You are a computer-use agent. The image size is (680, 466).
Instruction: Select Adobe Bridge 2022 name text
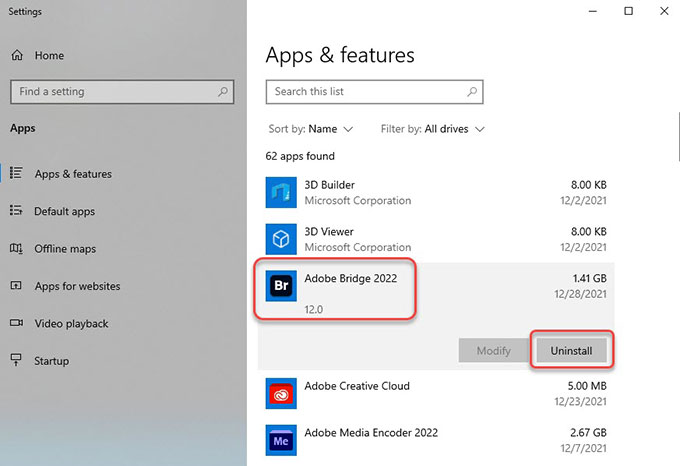click(x=350, y=278)
